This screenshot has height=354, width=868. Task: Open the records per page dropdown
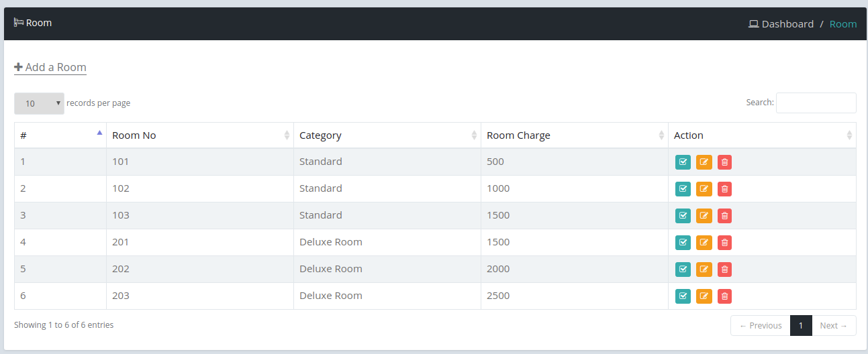(x=39, y=103)
